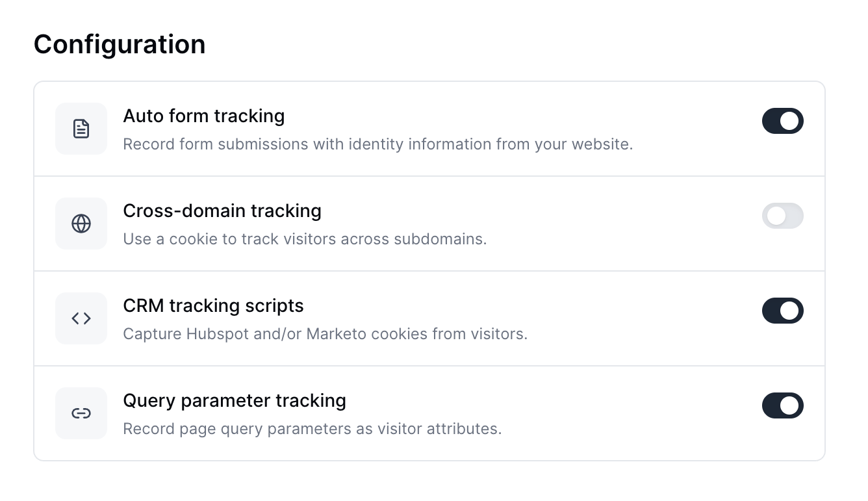The height and width of the screenshot is (501, 868).
Task: Click the CRM tracking scripts heading text
Action: (213, 306)
